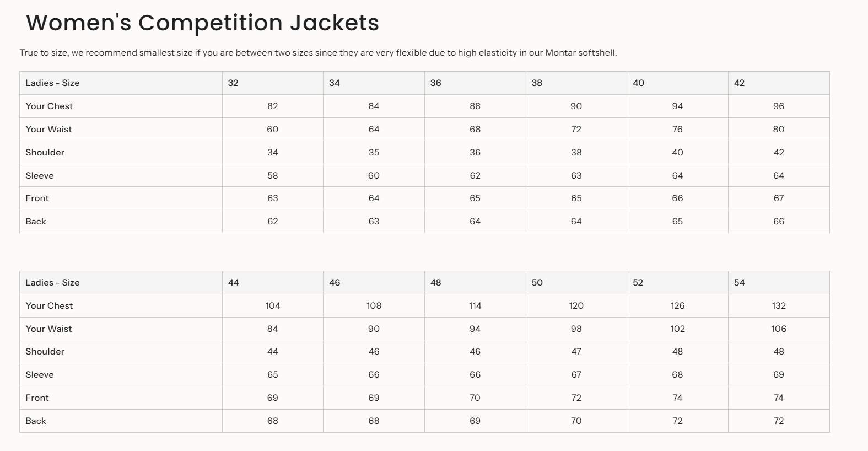This screenshot has width=868, height=451.
Task: Click the first table's Your Chest row label
Action: tap(49, 106)
